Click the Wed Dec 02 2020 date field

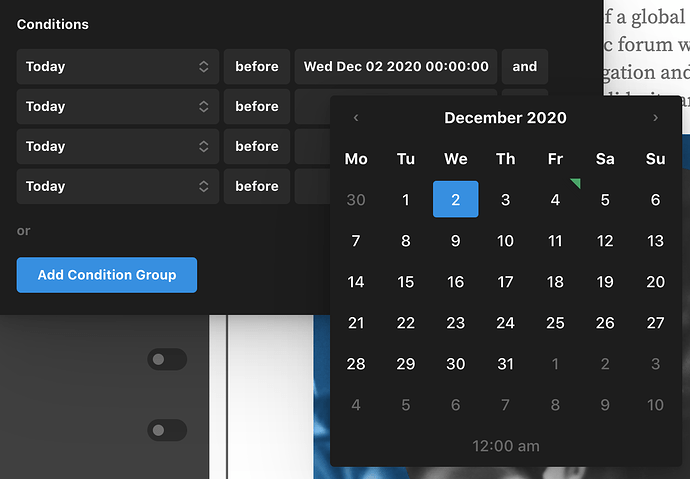click(396, 67)
